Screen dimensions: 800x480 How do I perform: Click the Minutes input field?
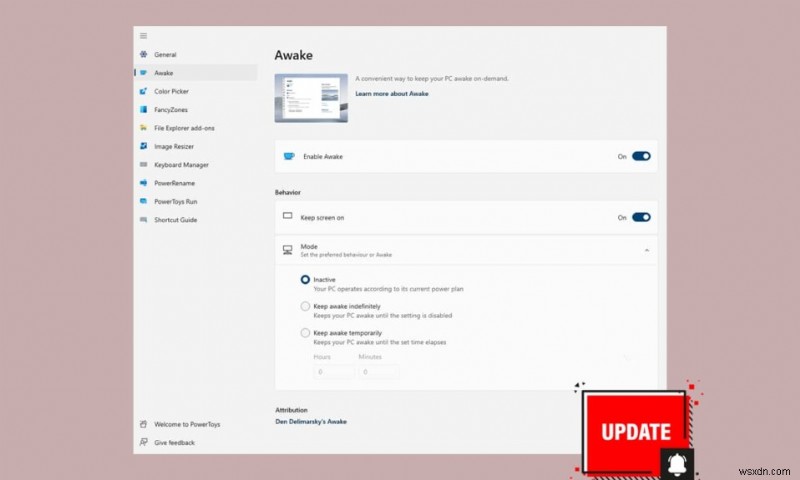point(379,372)
